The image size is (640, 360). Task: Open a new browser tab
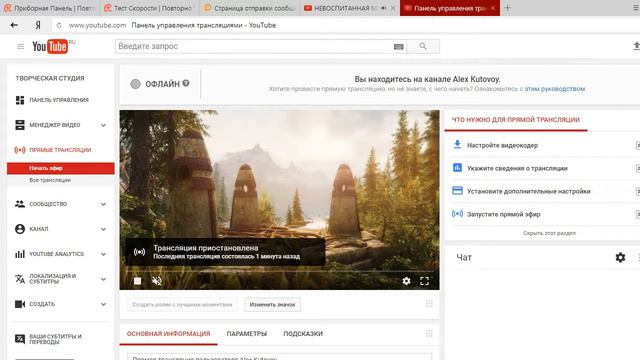click(507, 8)
